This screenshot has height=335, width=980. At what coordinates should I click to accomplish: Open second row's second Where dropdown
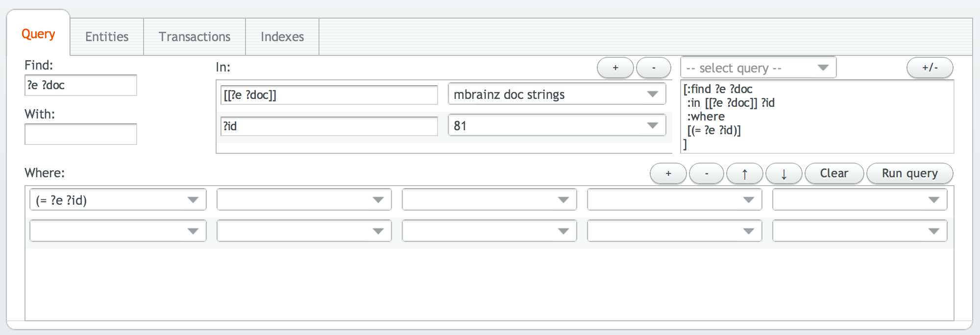304,231
